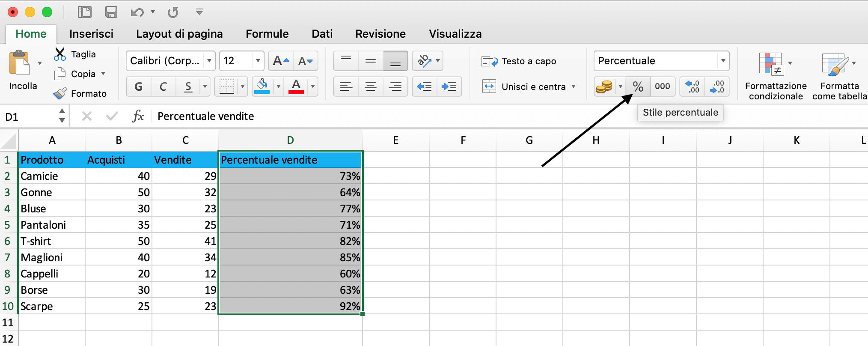Open the font size 12 dropdown
Screen dimensions: 868x346
coord(258,61)
